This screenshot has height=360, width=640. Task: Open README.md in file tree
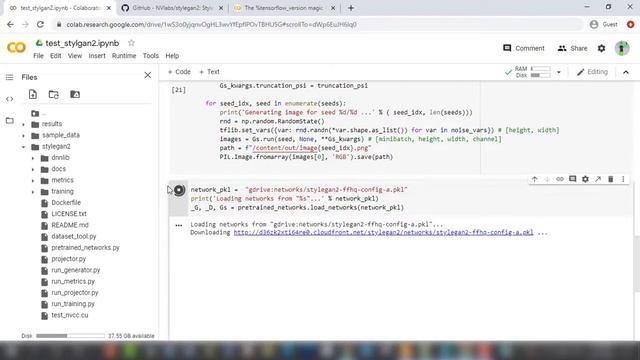70,225
